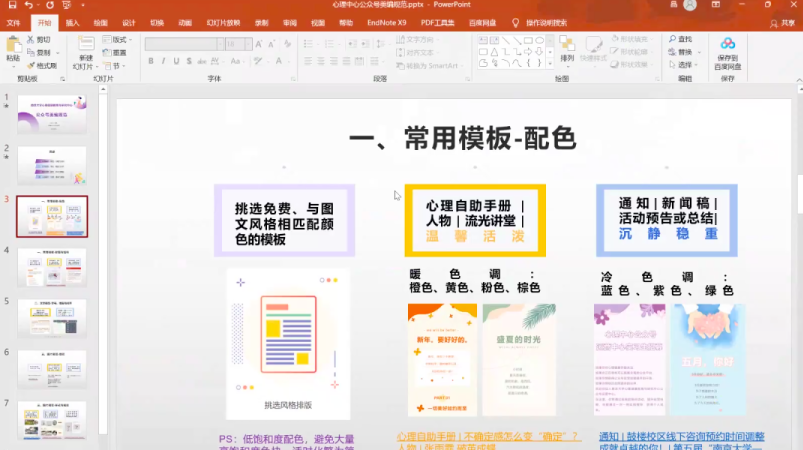Click the Find (查找) magnifier
803x450 pixels.
pyautogui.click(x=672, y=39)
